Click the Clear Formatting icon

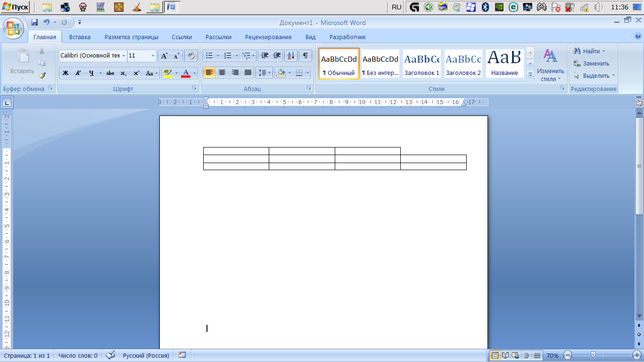pos(191,56)
